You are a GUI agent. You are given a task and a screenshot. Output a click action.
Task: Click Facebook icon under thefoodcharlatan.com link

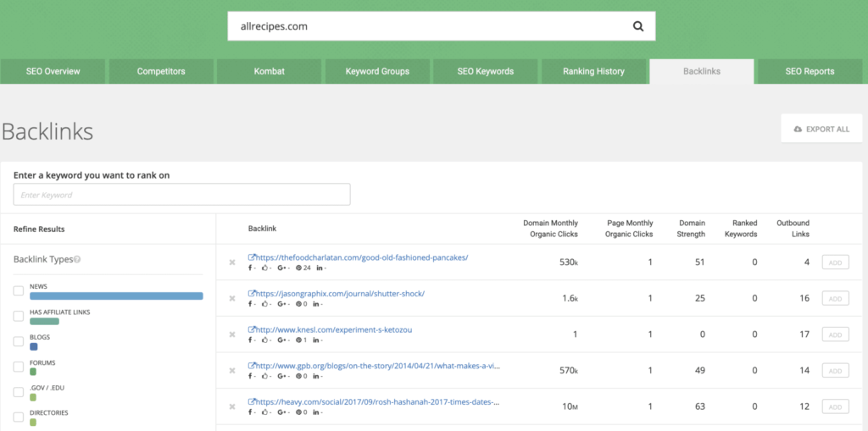pyautogui.click(x=250, y=268)
